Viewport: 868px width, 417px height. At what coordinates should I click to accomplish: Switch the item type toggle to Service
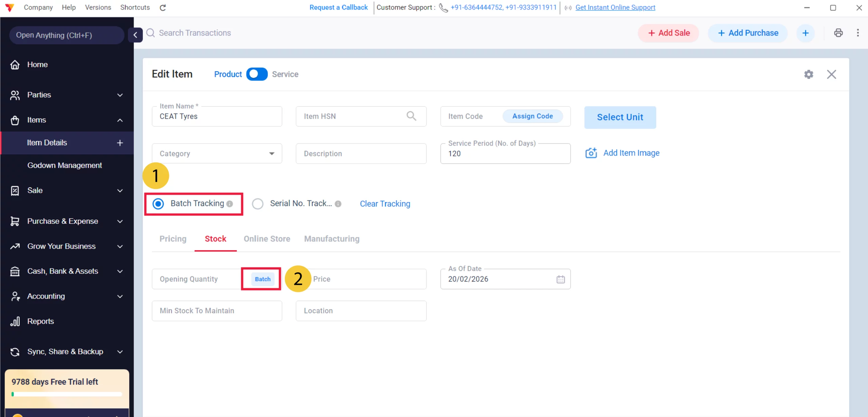[257, 74]
